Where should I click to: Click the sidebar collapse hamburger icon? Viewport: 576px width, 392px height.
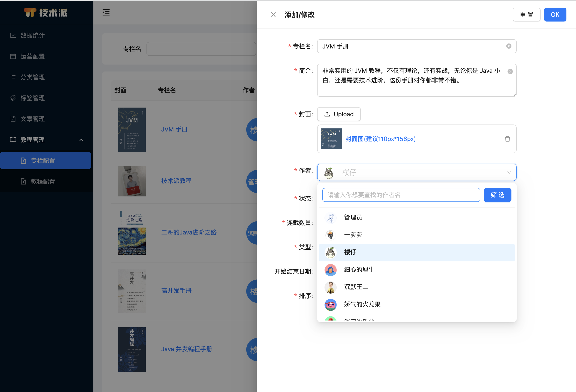tap(106, 12)
